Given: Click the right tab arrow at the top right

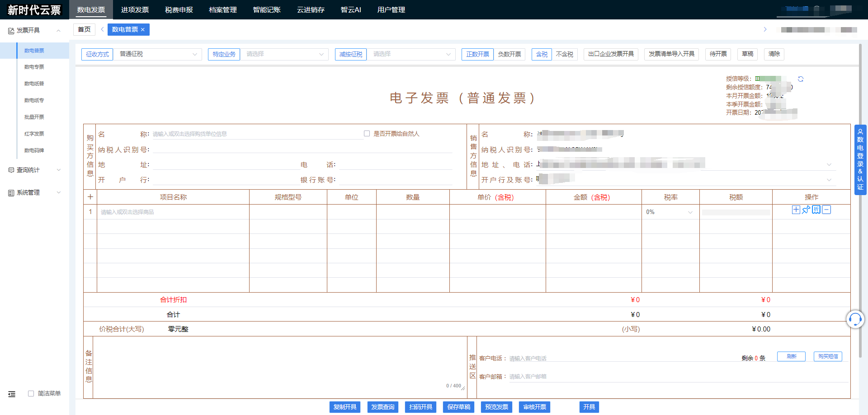Looking at the screenshot, I should pos(765,29).
